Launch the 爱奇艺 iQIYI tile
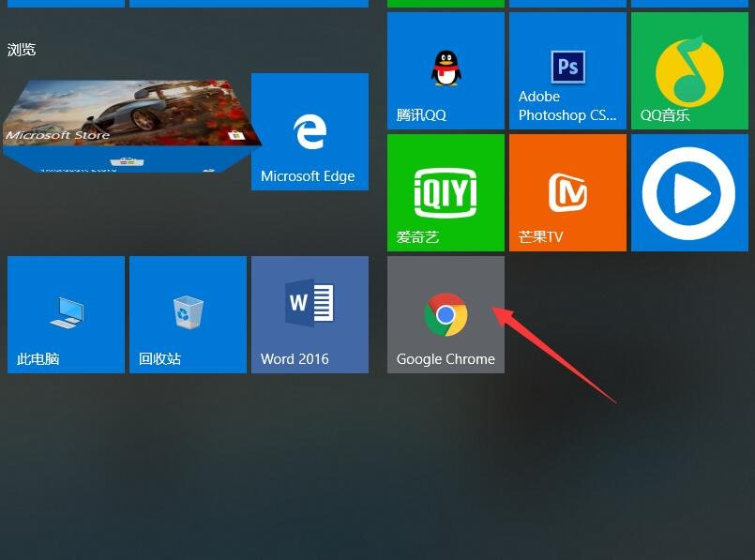Screen dimensions: 755x560 [445, 192]
